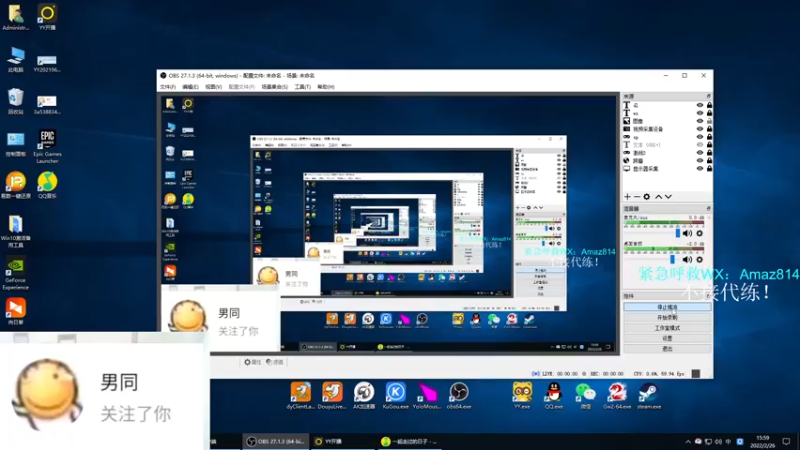Pop out the 混音器 mixer dock
Image resolution: width=800 pixels, height=450 pixels.
(709, 209)
